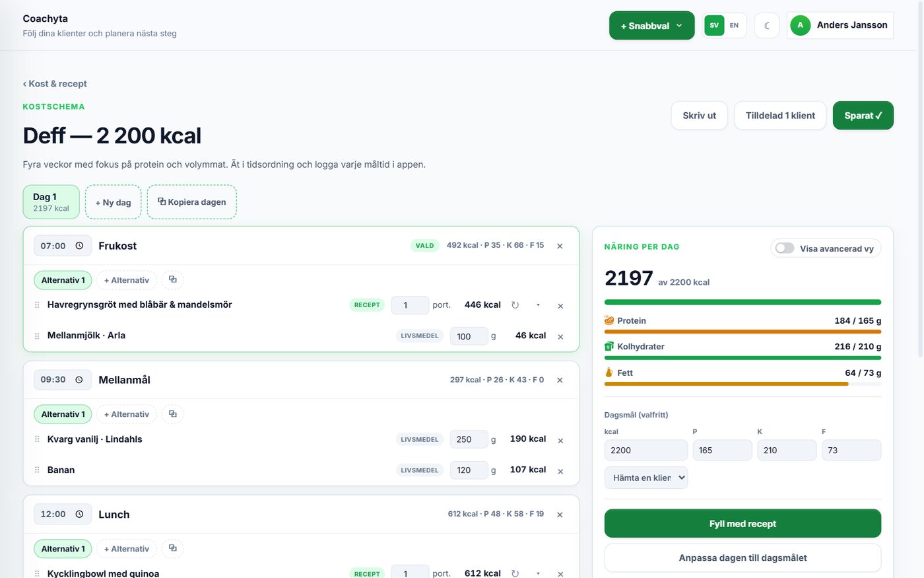Add an alternative under Mellanmål
The width and height of the screenshot is (924, 578).
pos(127,414)
